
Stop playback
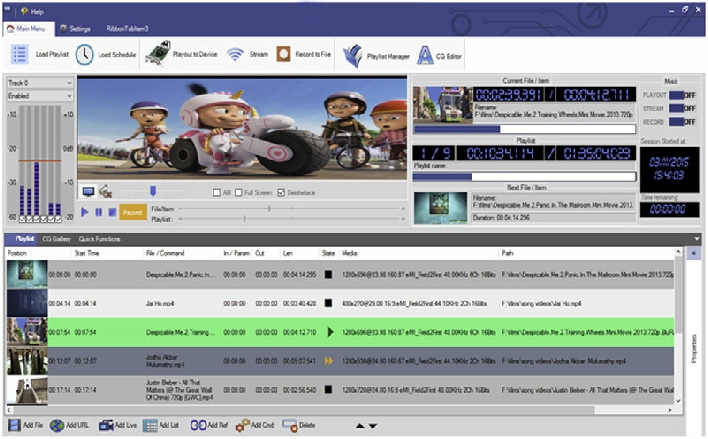pos(112,212)
